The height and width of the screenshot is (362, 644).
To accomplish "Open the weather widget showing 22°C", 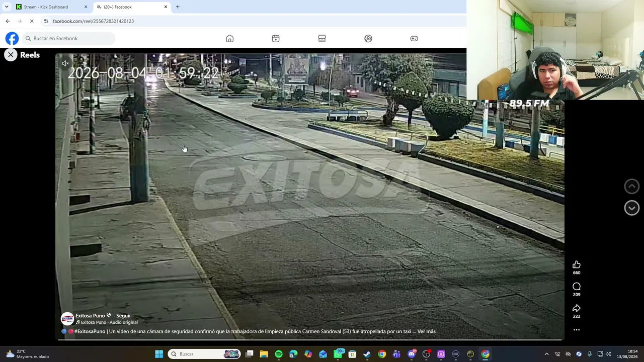I will click(28, 354).
